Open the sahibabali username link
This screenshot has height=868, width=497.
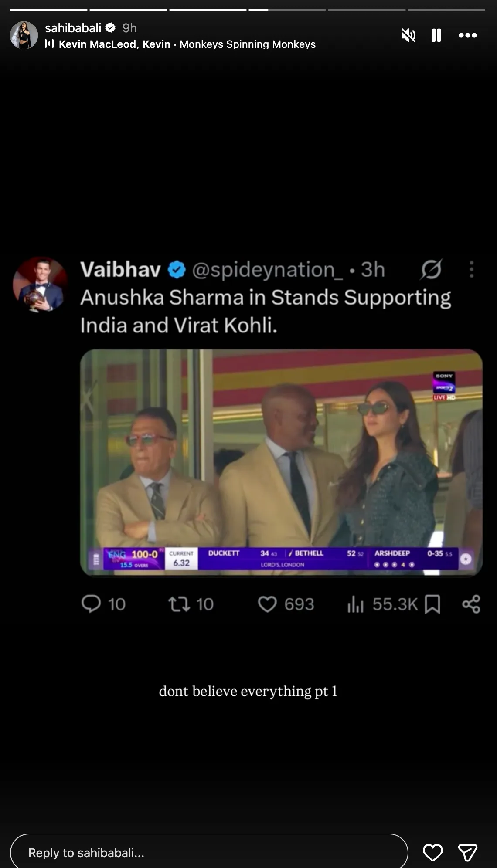click(x=73, y=28)
